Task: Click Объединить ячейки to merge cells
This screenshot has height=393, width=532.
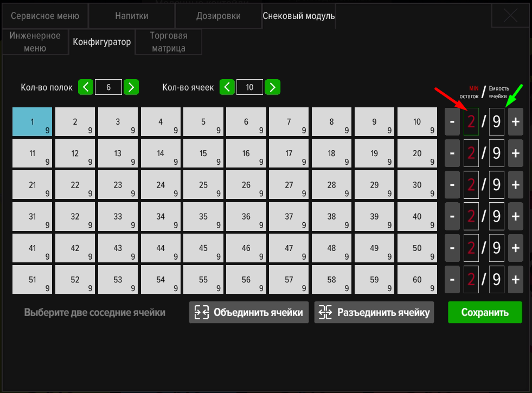Action: point(249,312)
